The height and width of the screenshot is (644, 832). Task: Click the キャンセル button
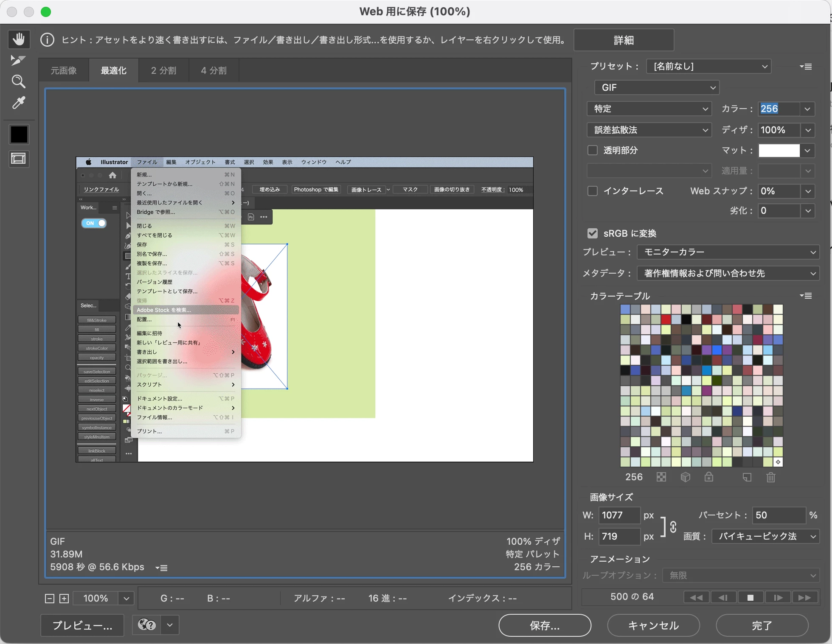pyautogui.click(x=653, y=625)
